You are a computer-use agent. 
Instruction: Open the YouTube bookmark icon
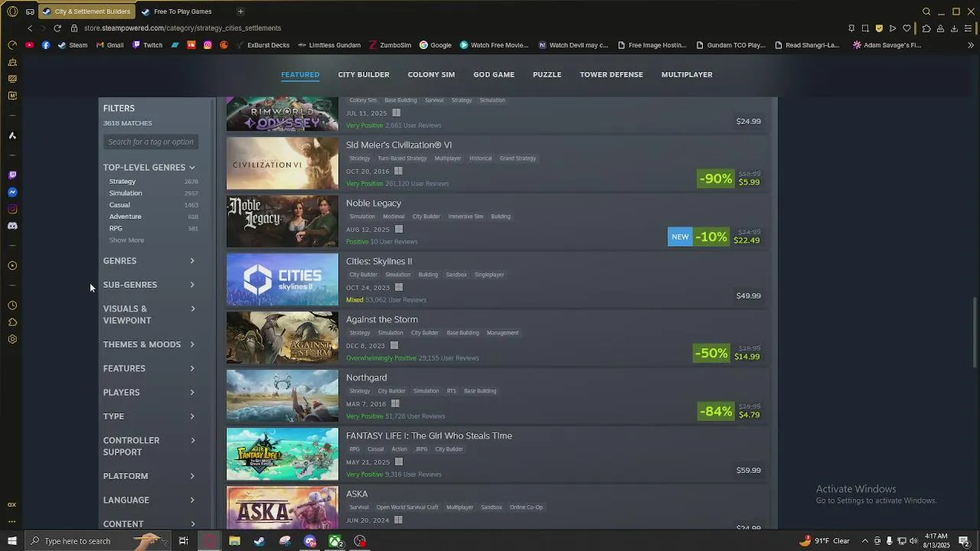coord(30,45)
